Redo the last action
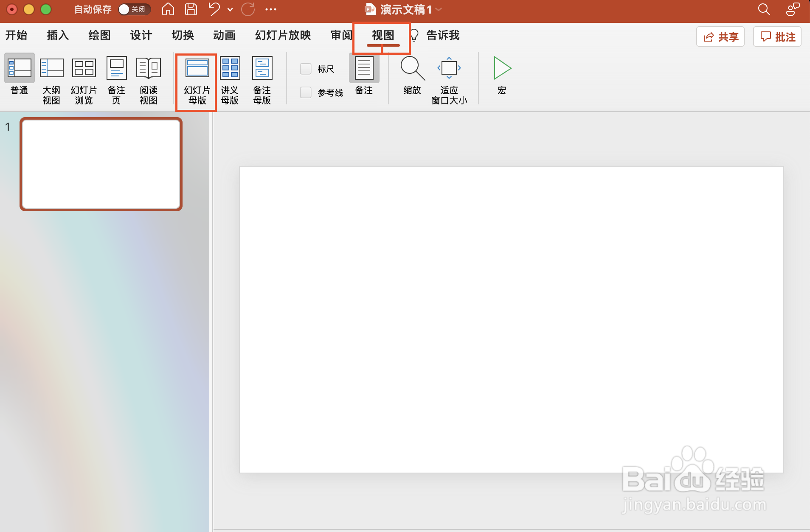The width and height of the screenshot is (810, 532). pyautogui.click(x=248, y=9)
